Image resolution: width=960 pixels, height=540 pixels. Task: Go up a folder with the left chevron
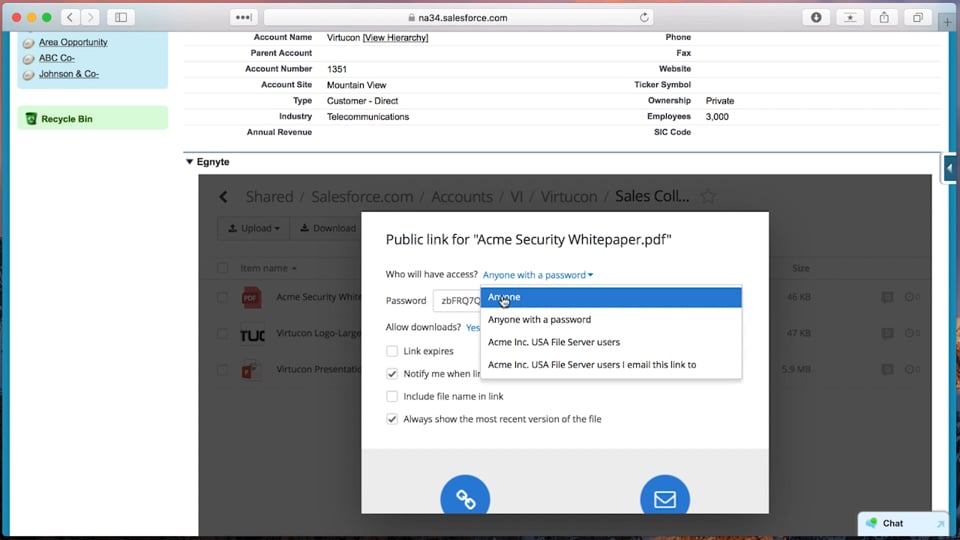(x=224, y=197)
